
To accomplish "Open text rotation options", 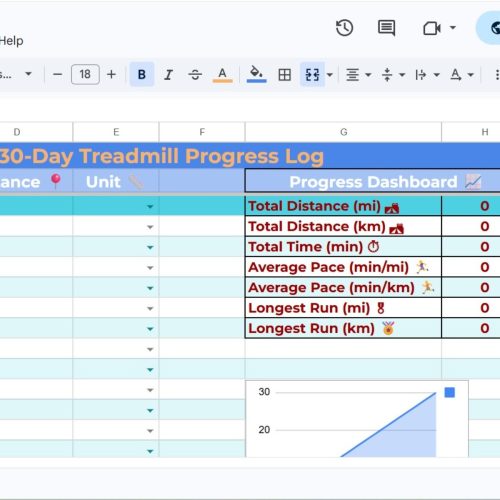I will [456, 75].
